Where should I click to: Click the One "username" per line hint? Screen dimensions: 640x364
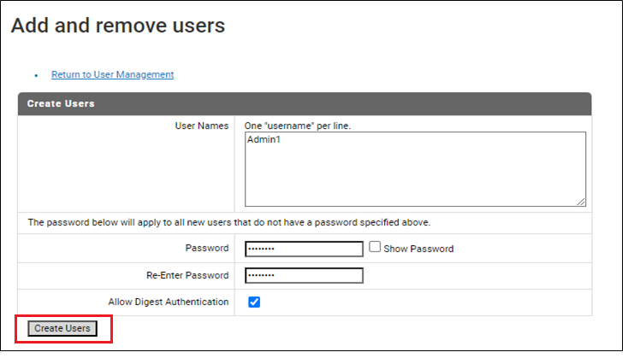pyautogui.click(x=297, y=126)
